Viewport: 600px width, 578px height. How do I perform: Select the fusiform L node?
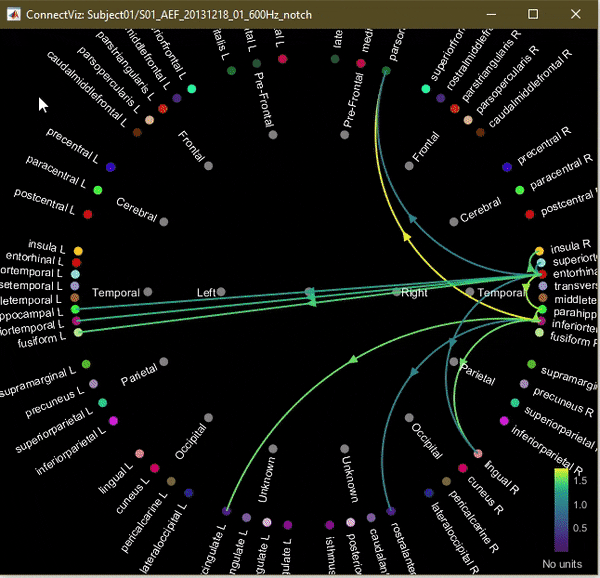click(78, 332)
